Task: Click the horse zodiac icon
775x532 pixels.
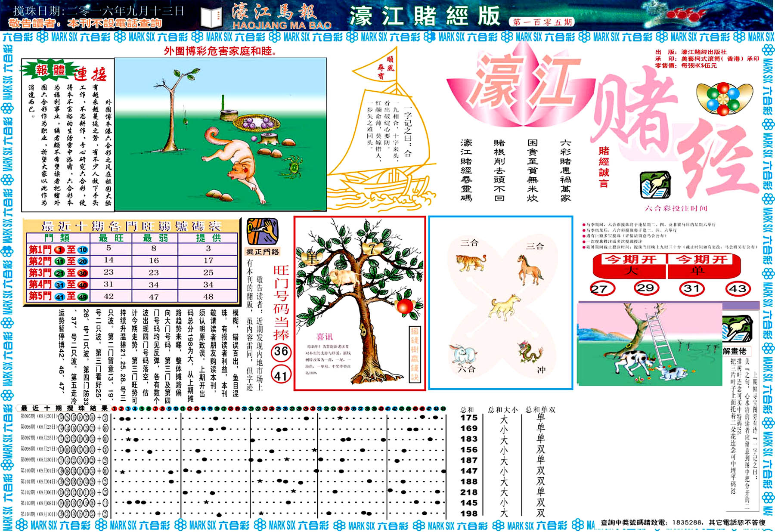Action: [x=530, y=269]
